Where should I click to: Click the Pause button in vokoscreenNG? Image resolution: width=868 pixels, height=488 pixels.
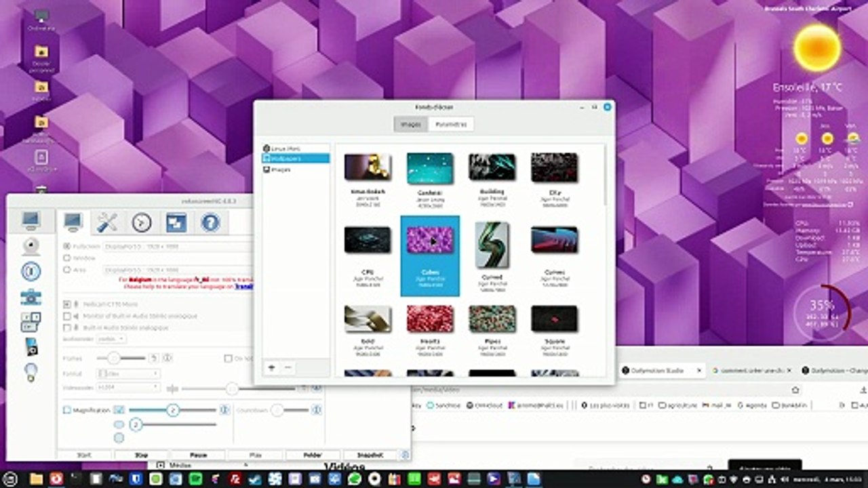(x=199, y=455)
